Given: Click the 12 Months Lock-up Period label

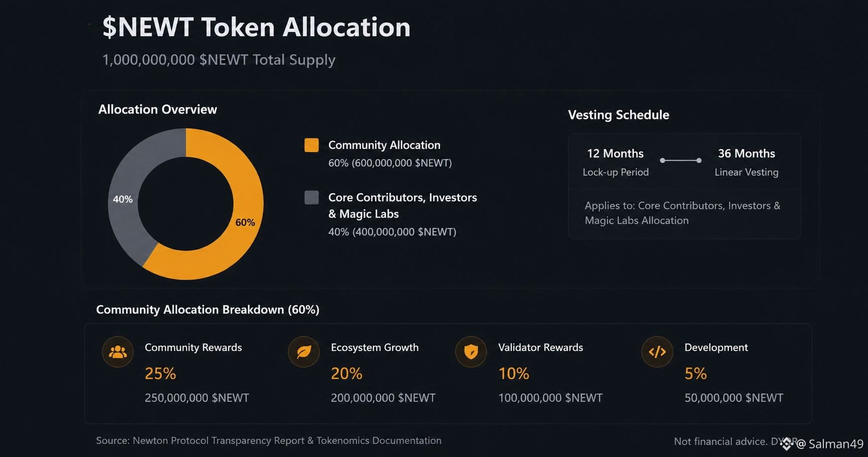Looking at the screenshot, I should coord(615,162).
